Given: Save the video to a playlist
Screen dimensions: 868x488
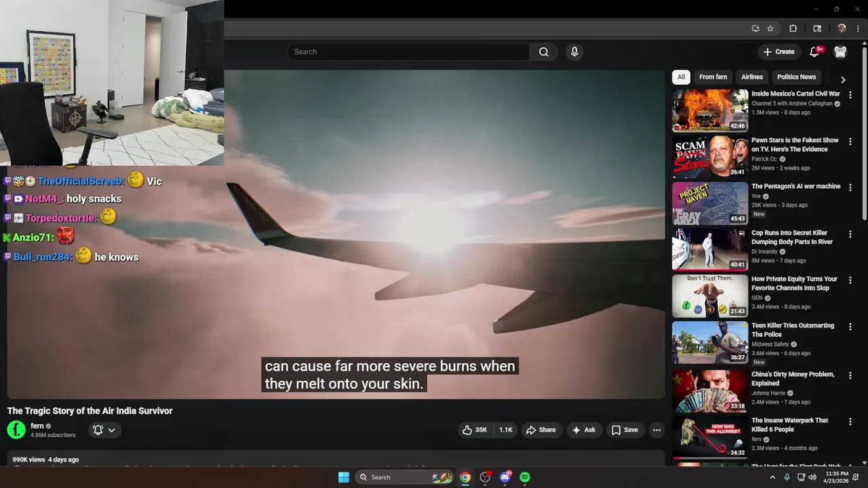Looking at the screenshot, I should click(x=625, y=430).
